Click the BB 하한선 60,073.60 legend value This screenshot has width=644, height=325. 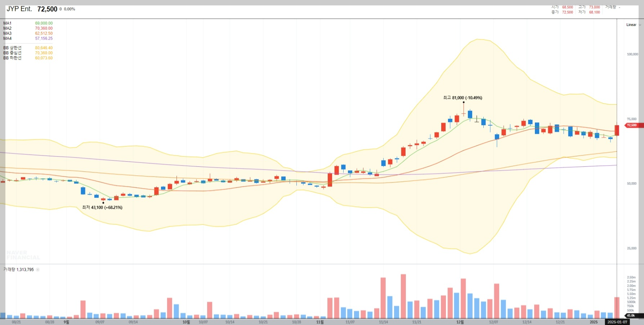(x=44, y=58)
